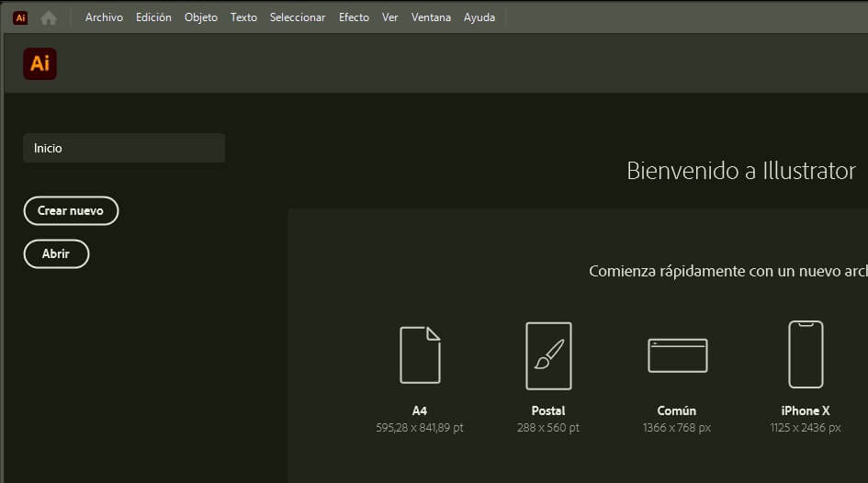Click the 595,28 x 841,89 pt dimensions
Image resolution: width=868 pixels, height=483 pixels.
coord(420,428)
